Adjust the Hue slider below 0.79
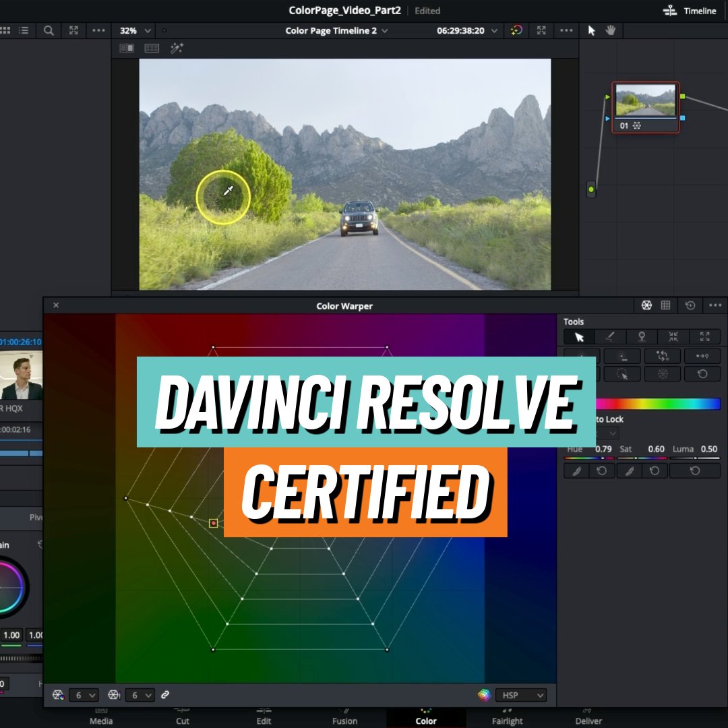The height and width of the screenshot is (728, 728). [590, 458]
